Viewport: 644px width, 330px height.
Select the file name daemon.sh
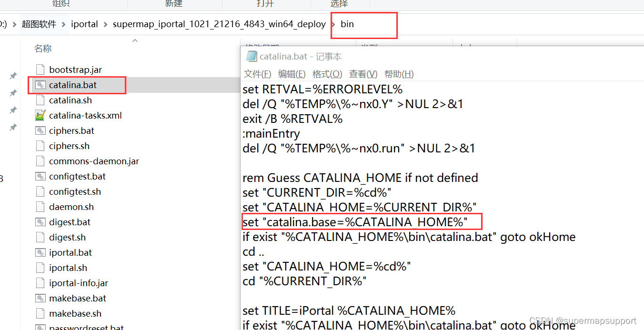[x=71, y=207]
